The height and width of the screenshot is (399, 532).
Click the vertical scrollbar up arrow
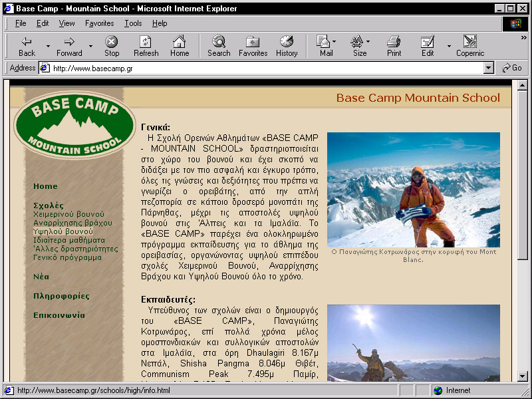pos(522,85)
